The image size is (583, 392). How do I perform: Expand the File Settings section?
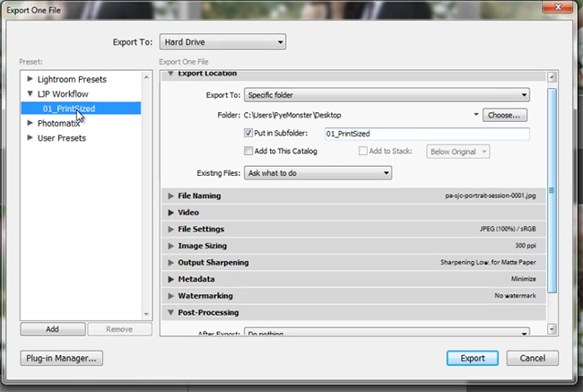(x=170, y=229)
